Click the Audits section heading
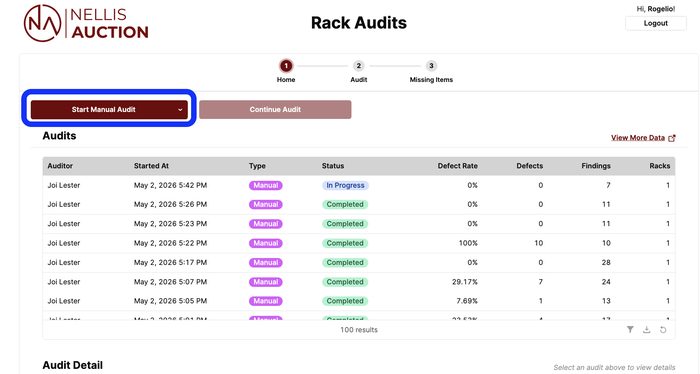700x374 pixels. pos(59,136)
